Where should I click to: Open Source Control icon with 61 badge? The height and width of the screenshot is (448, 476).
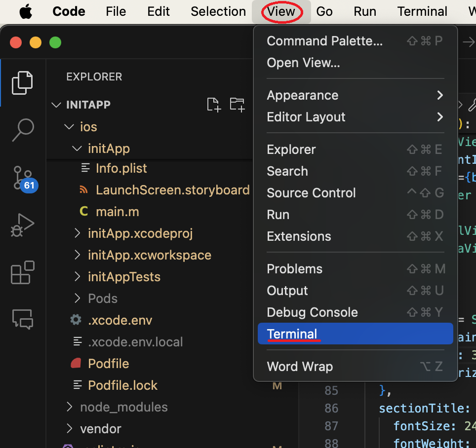(25, 180)
